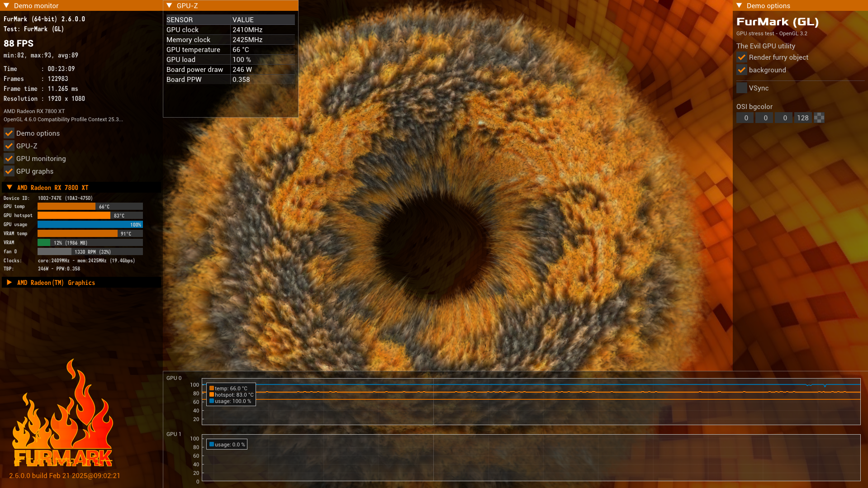
Task: Click the VRAM temp bar 91°C
Action: click(90, 233)
